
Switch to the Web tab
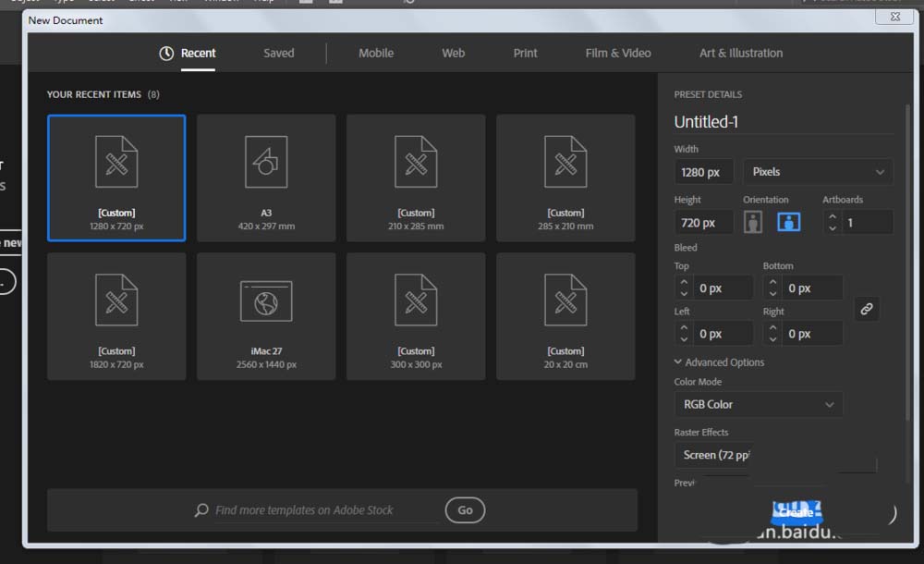[x=453, y=53]
